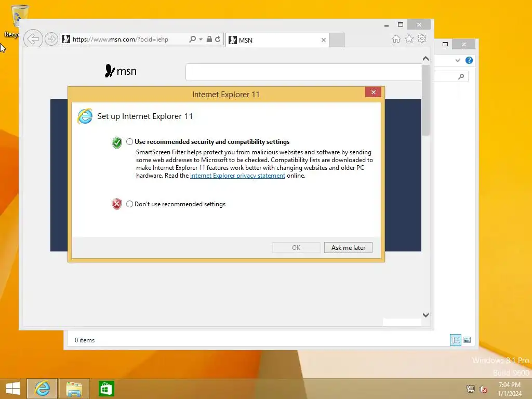Select Use recommended security and compatibility settings
The height and width of the screenshot is (399, 532).
(x=129, y=142)
